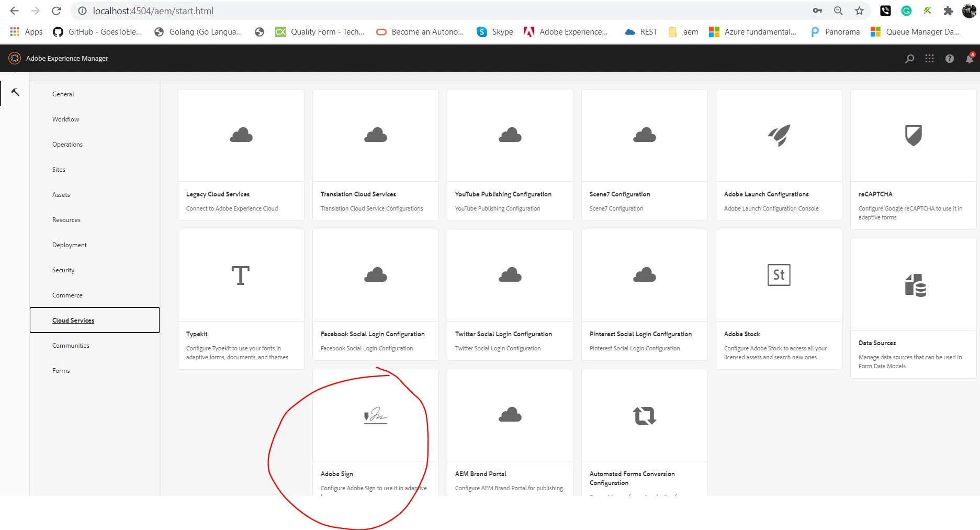Open AEM Brand Portal cloud icon
This screenshot has height=530, width=980.
(510, 415)
